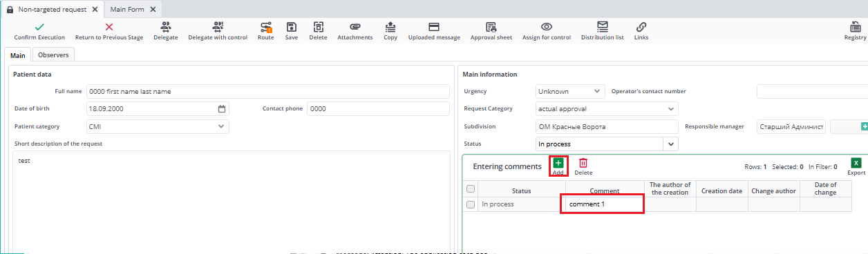Tick the checkbox for In process row
Screen dimensions: 868x254
coord(471,204)
